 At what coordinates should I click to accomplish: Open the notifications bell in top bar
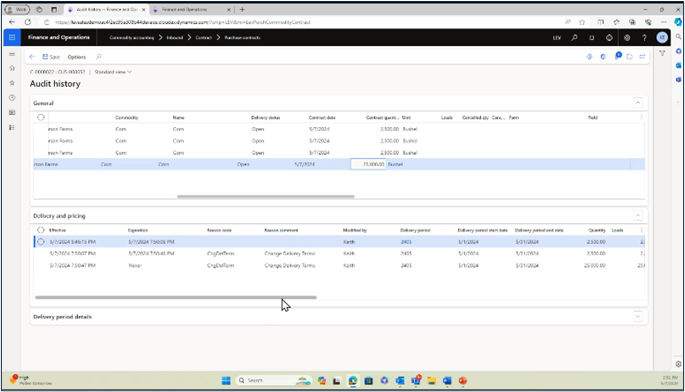pyautogui.click(x=592, y=38)
